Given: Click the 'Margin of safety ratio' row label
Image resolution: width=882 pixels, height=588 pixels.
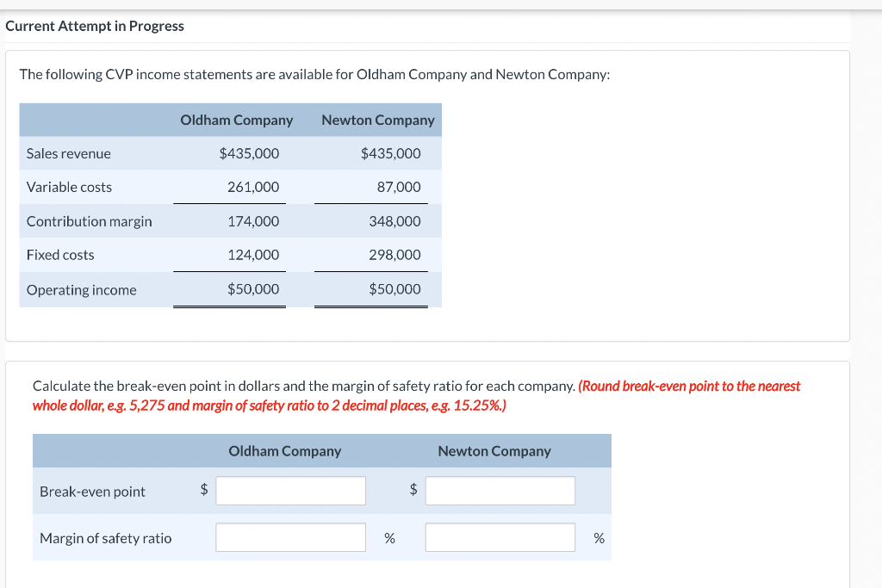Looking at the screenshot, I should (106, 539).
